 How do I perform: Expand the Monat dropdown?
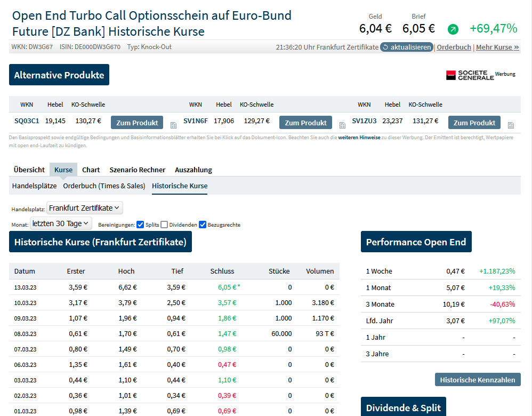[x=60, y=223]
